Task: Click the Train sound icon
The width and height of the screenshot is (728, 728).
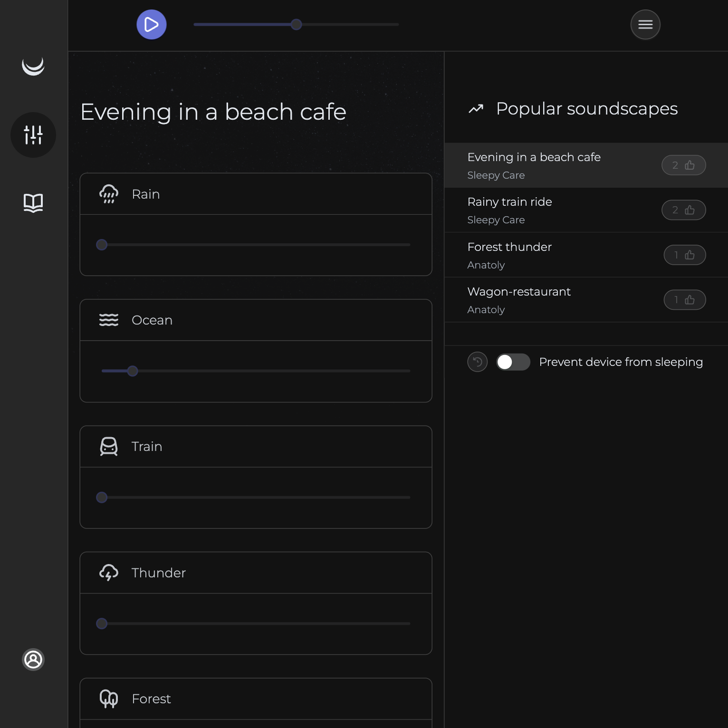Action: [x=109, y=447]
